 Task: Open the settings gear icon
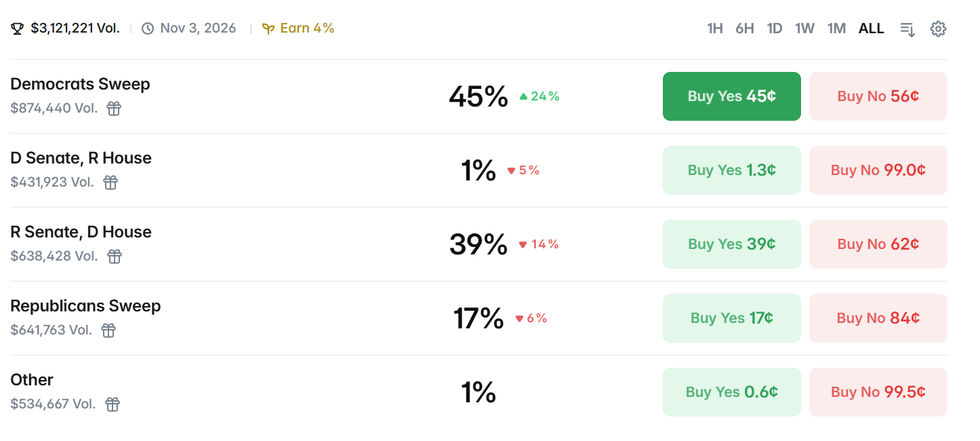point(938,28)
